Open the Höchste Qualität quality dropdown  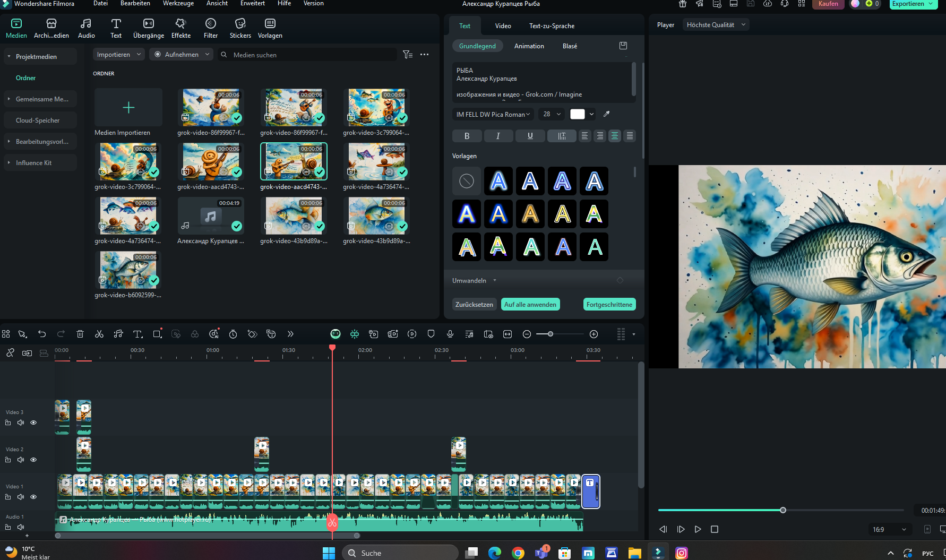coord(716,25)
